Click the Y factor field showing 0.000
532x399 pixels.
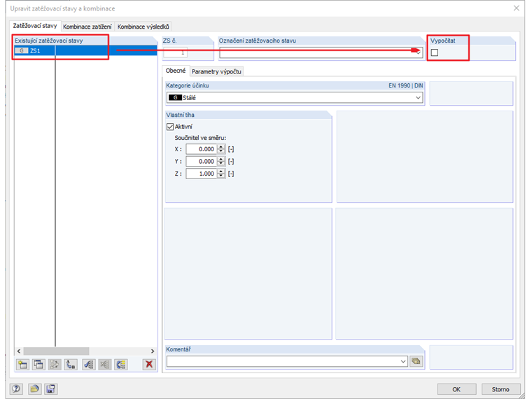click(x=202, y=161)
